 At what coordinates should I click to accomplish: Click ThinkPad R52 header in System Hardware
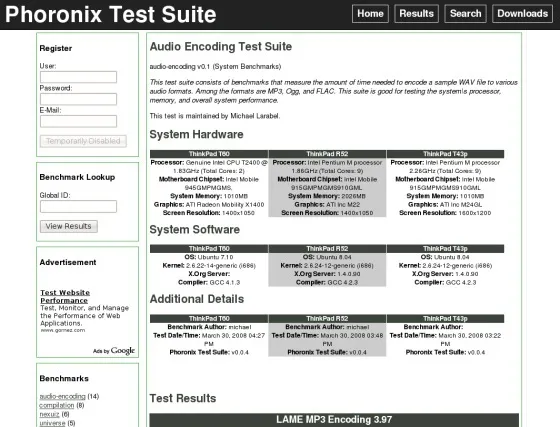(327, 154)
